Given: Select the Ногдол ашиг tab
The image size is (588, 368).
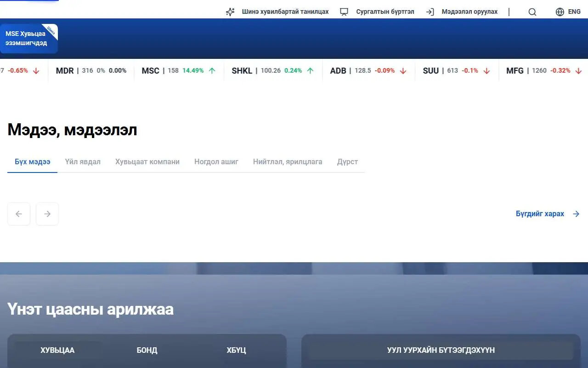Looking at the screenshot, I should click(216, 162).
